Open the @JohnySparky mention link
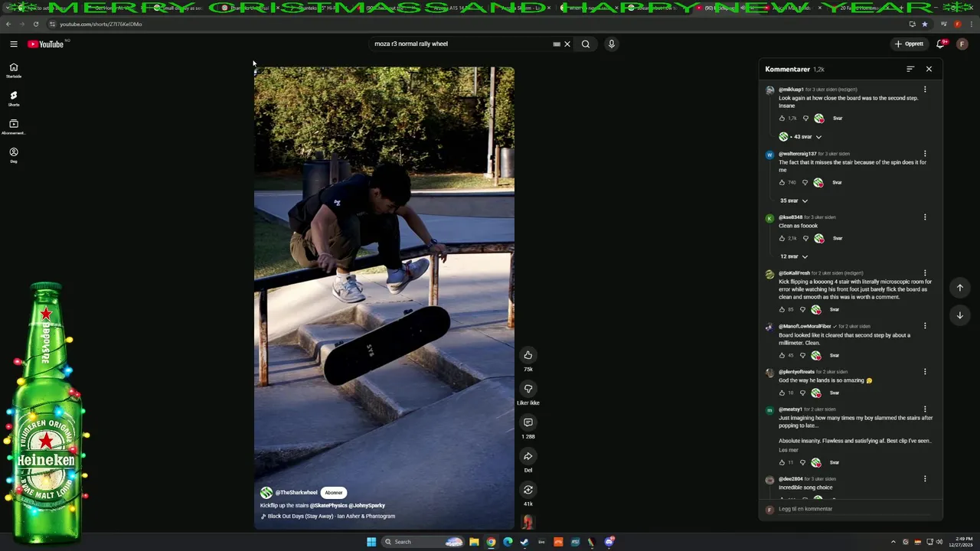The image size is (980, 551). [x=367, y=506]
